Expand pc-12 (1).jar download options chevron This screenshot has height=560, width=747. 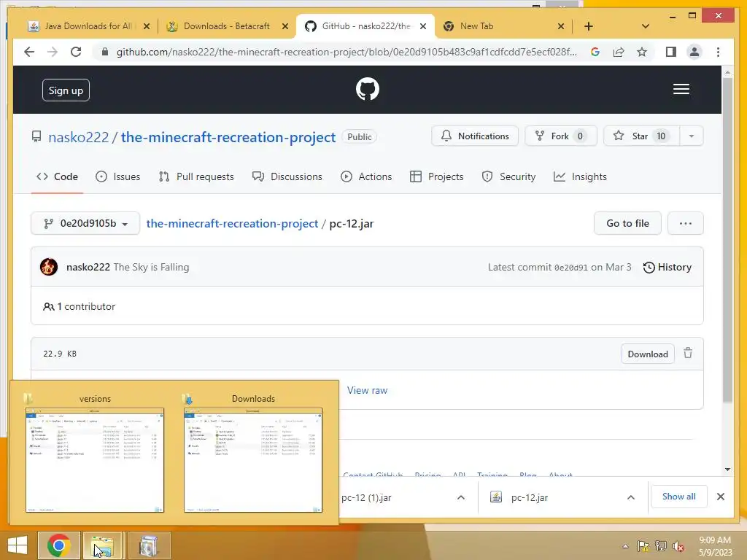coord(461,497)
